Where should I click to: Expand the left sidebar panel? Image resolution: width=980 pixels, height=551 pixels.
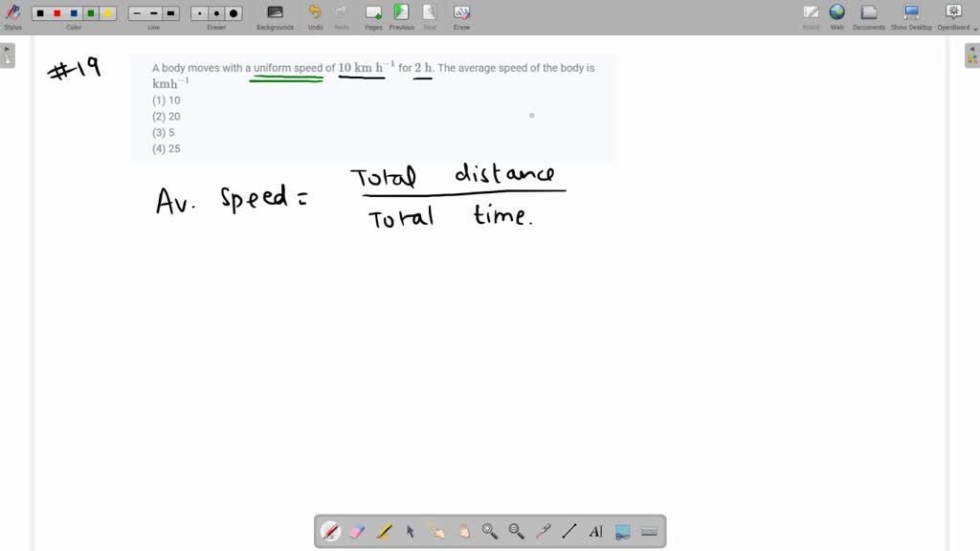tap(10, 55)
